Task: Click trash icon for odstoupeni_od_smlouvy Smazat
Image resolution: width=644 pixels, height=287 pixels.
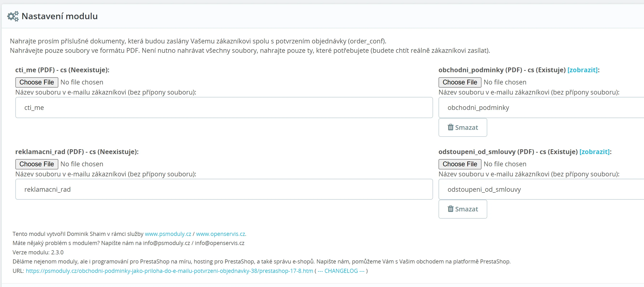Action: (450, 209)
